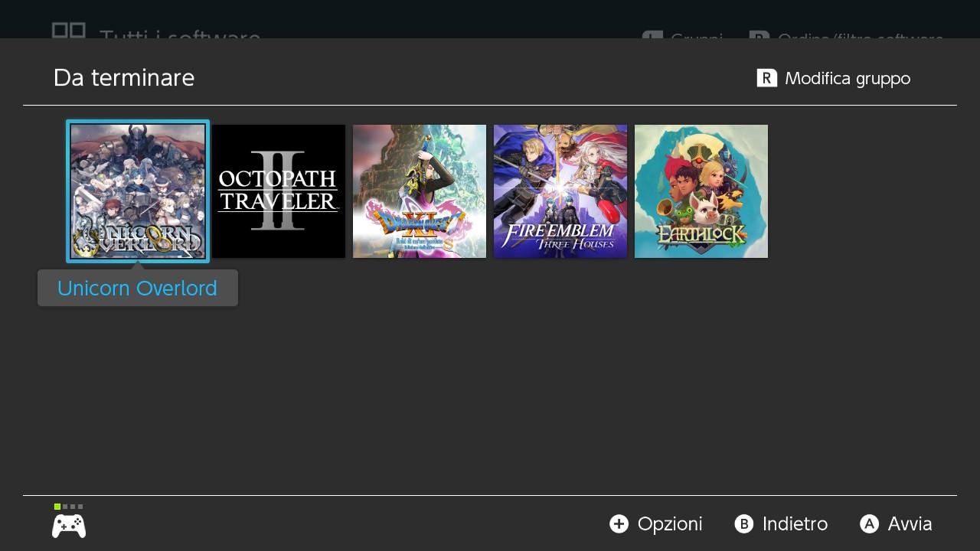Click the green player indicator light
The height and width of the screenshot is (551, 980).
click(x=57, y=507)
